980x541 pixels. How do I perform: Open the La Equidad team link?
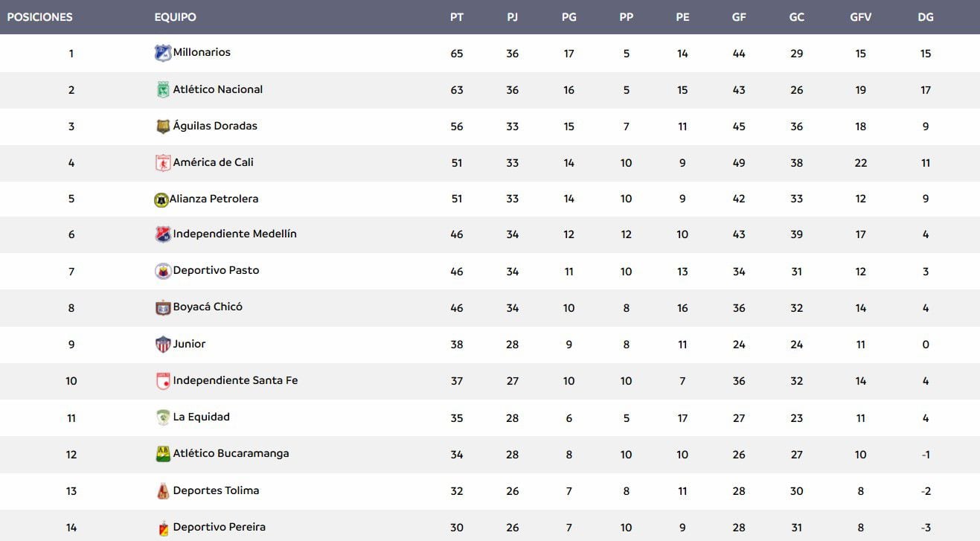(x=201, y=417)
